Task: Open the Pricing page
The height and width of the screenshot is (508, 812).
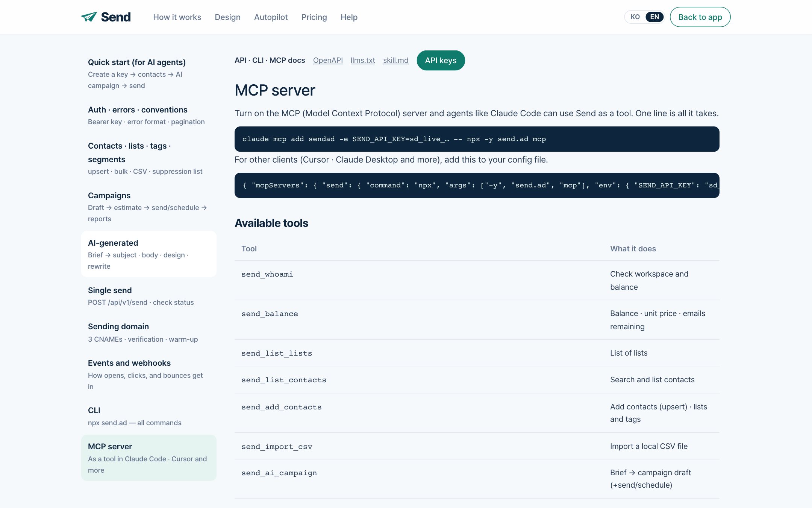Action: [x=314, y=17]
